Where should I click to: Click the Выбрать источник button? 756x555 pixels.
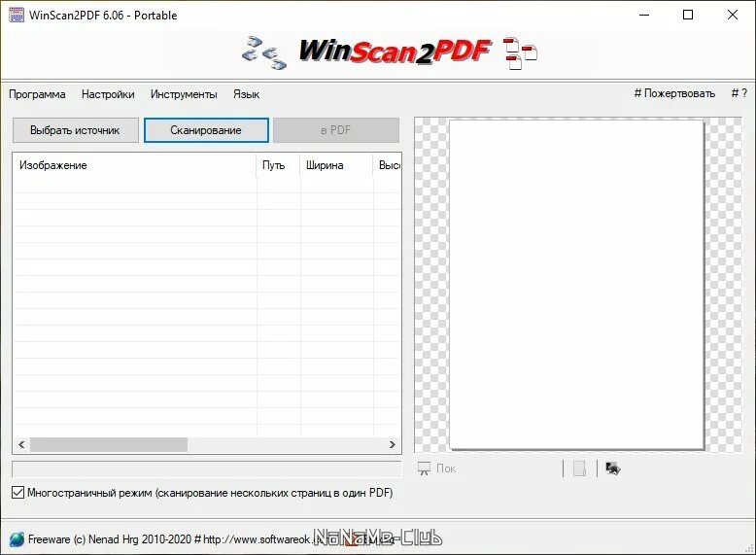[x=75, y=130]
